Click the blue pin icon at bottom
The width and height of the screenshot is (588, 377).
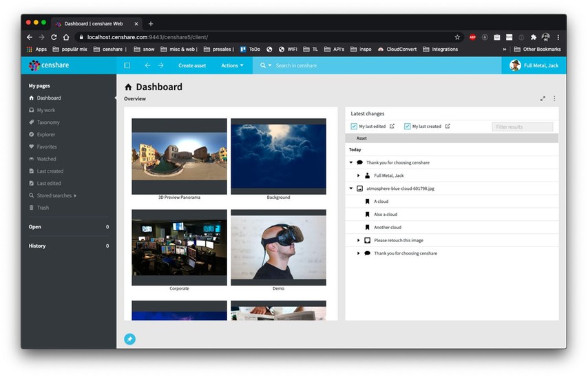(129, 338)
